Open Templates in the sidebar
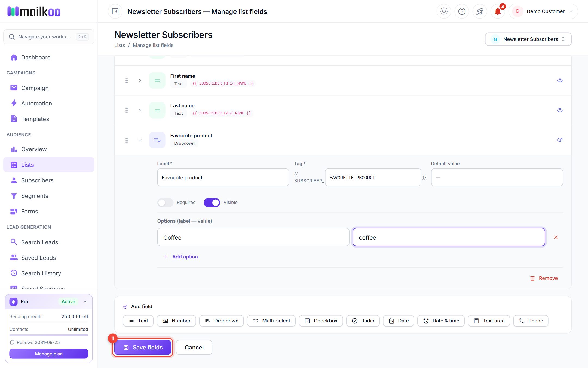Image resolution: width=588 pixels, height=368 pixels. (49, 119)
